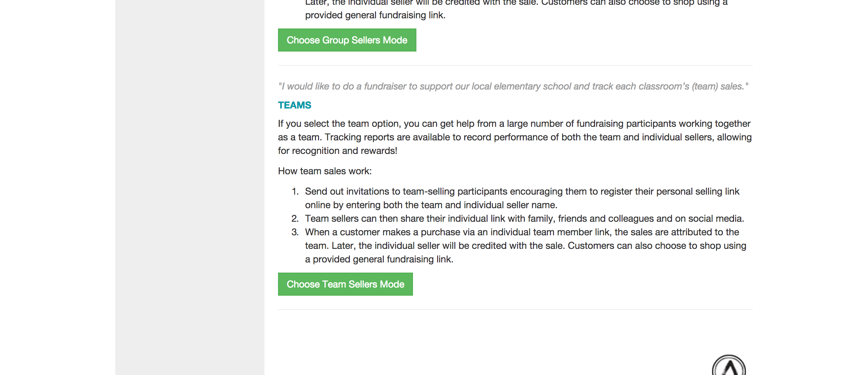Click the divider line below Group Sellers button
The image size is (868, 375).
[515, 65]
